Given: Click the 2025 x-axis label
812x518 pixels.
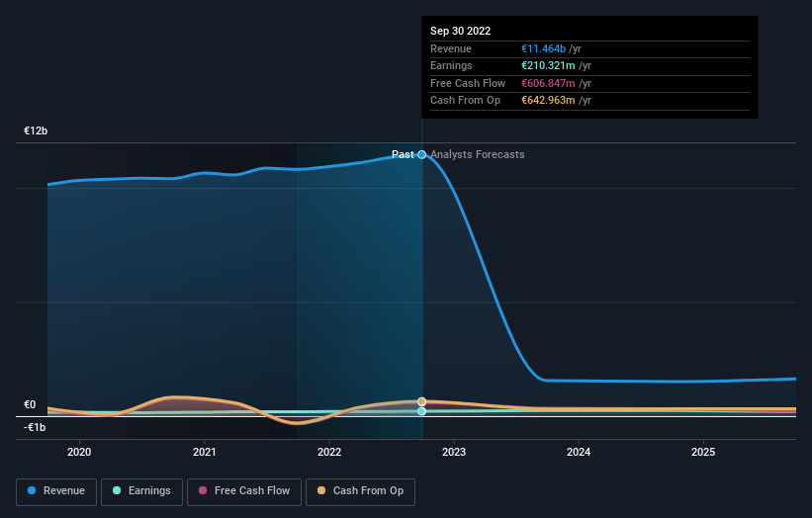Looking at the screenshot, I should (704, 453).
